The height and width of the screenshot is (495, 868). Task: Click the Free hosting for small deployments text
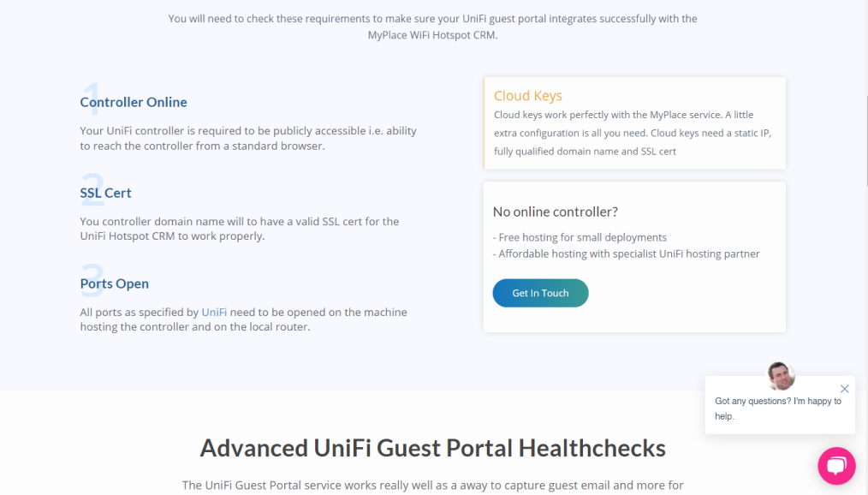pyautogui.click(x=580, y=237)
